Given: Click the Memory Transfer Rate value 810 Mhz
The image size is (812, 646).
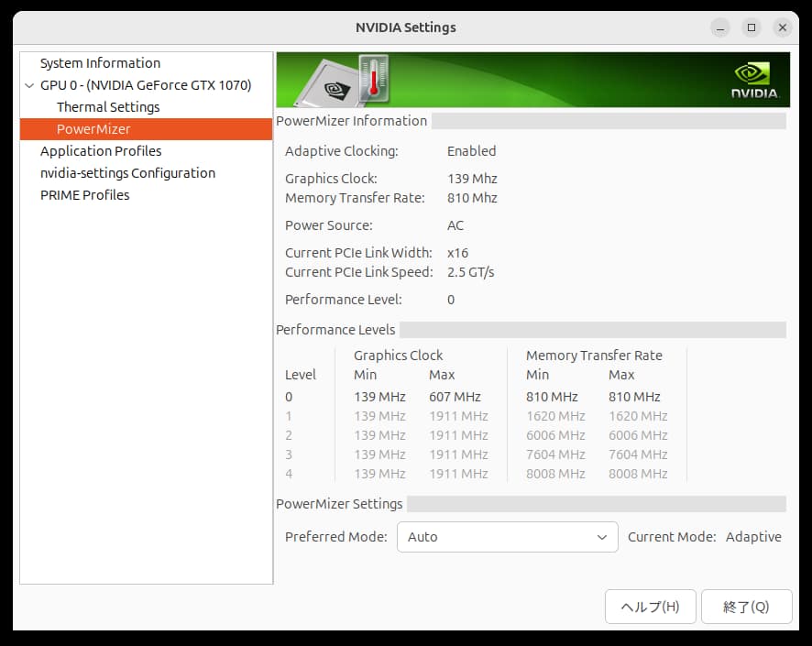Looking at the screenshot, I should click(x=472, y=198).
